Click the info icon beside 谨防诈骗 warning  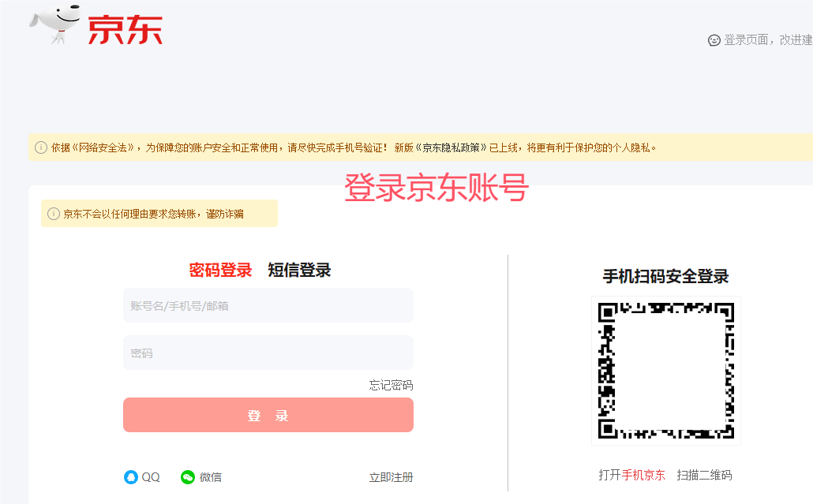[x=54, y=214]
